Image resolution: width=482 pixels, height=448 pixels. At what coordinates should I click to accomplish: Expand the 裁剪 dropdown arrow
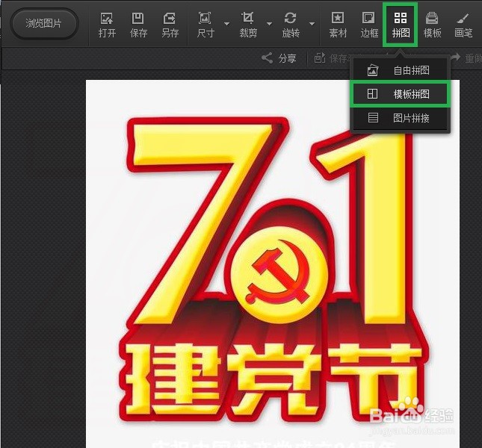click(x=269, y=24)
